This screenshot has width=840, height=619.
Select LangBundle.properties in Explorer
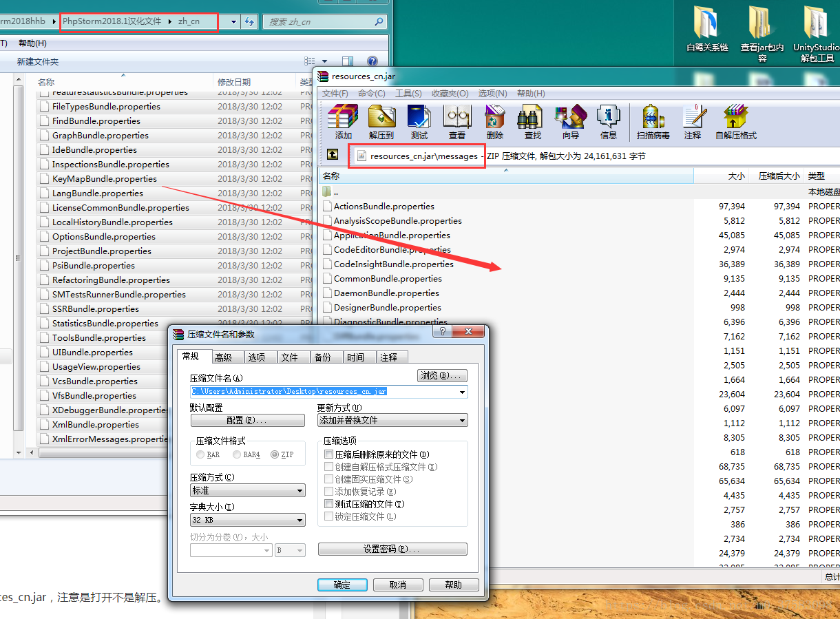tap(98, 193)
